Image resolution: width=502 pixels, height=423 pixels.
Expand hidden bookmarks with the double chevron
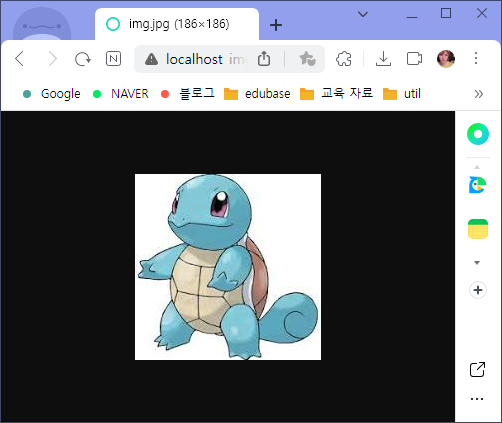479,94
